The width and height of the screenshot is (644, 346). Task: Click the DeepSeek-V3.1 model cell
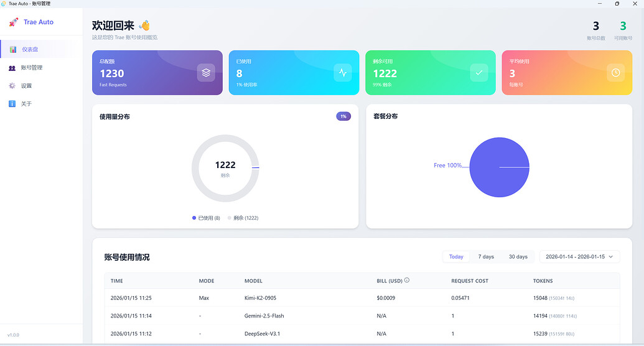pos(262,334)
